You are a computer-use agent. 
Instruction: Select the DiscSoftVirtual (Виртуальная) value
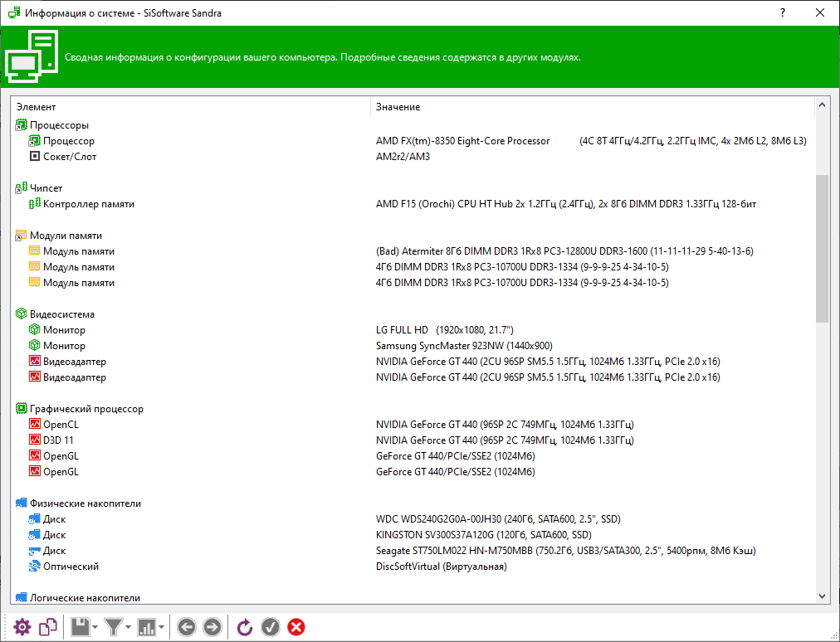tap(442, 567)
